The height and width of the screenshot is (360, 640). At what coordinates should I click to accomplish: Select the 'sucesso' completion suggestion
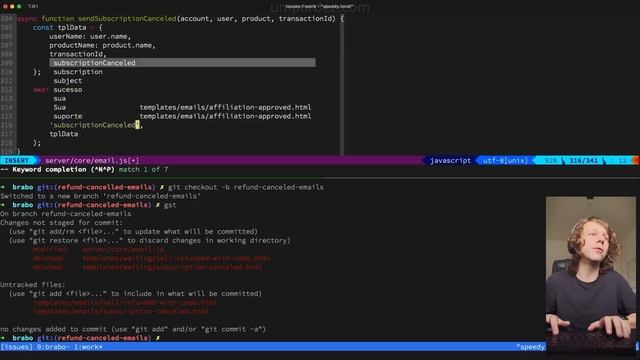coord(68,89)
